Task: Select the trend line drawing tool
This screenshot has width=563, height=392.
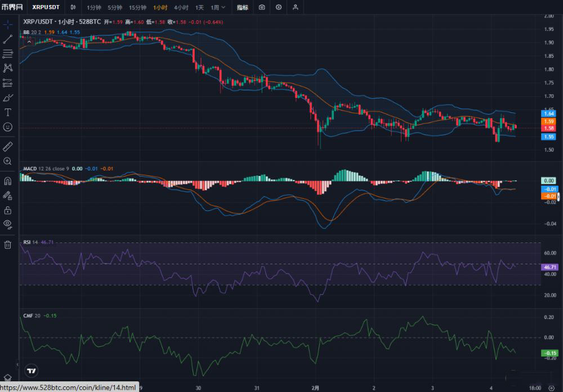Action: [x=8, y=39]
